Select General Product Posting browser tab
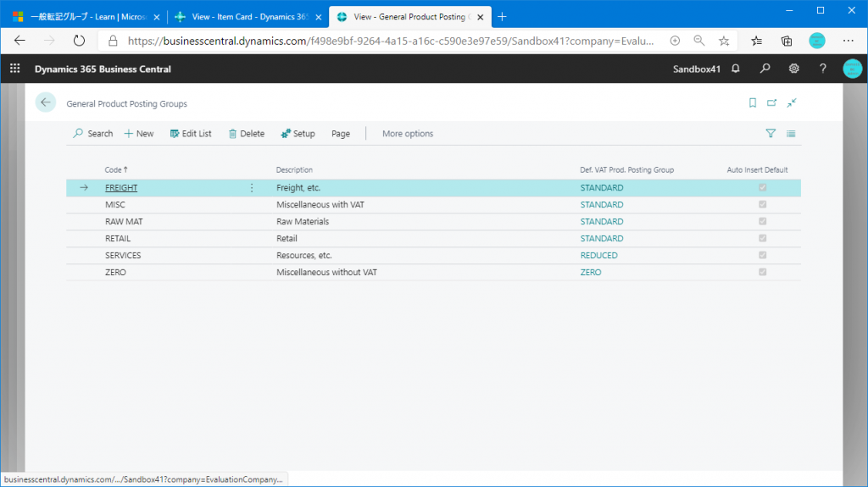This screenshot has width=868, height=487. [x=409, y=17]
